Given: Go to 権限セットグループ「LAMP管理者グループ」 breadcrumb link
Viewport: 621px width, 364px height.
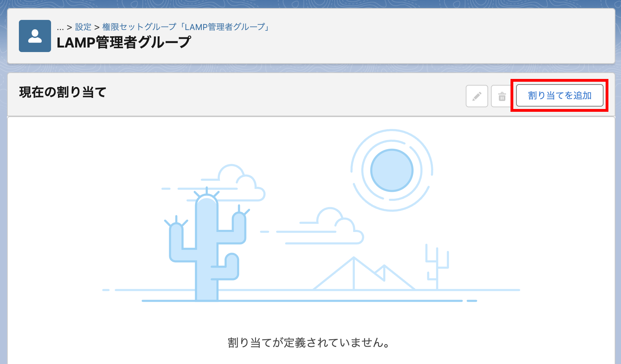Looking at the screenshot, I should point(186,27).
